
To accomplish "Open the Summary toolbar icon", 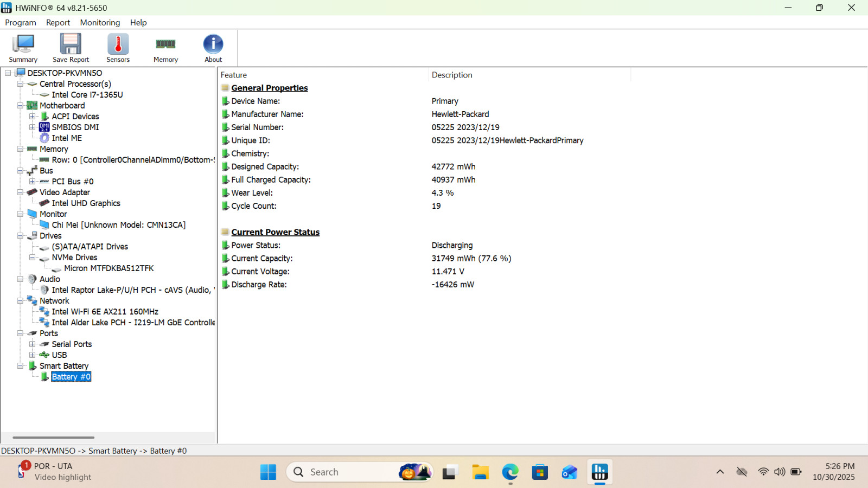I will coord(23,48).
